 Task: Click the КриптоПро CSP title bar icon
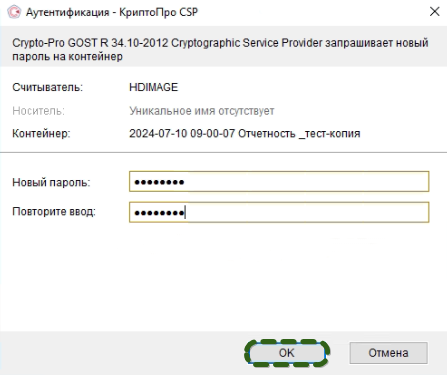[x=14, y=12]
